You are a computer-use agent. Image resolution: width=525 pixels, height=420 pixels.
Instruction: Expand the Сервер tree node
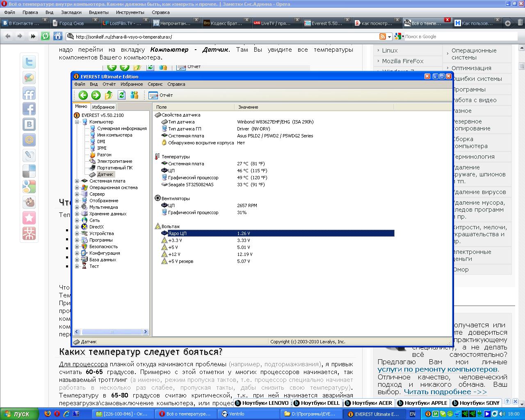coord(77,194)
